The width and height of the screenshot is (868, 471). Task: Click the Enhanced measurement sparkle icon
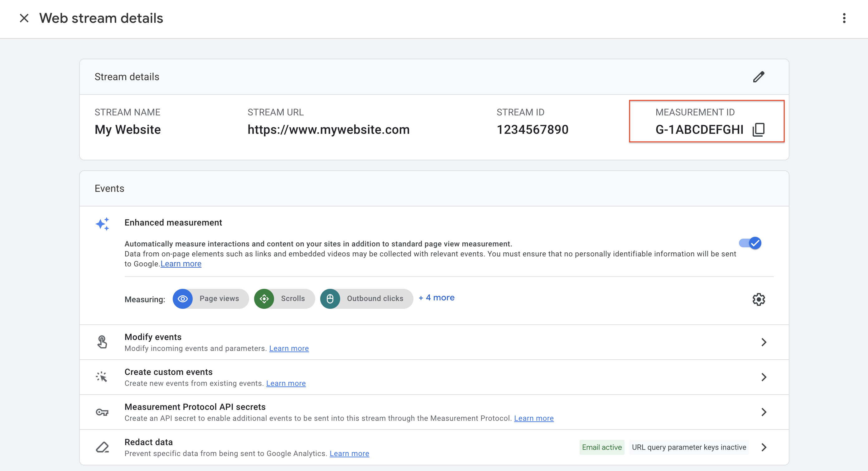pos(103,224)
